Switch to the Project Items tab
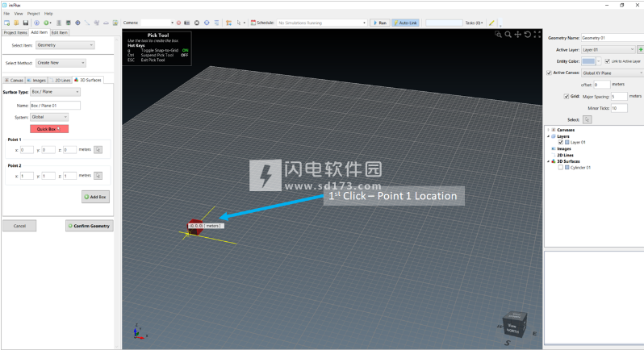This screenshot has height=350, width=644. point(15,33)
